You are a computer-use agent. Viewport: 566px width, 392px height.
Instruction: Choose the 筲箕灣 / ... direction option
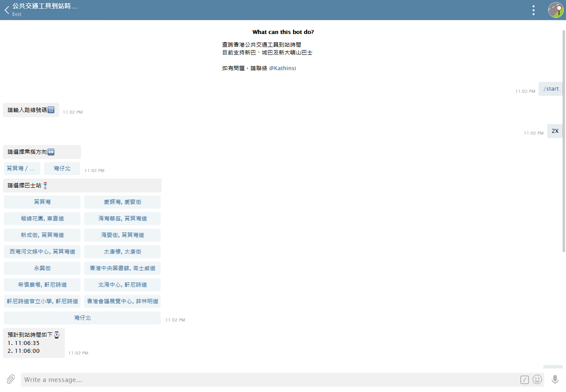pos(22,168)
